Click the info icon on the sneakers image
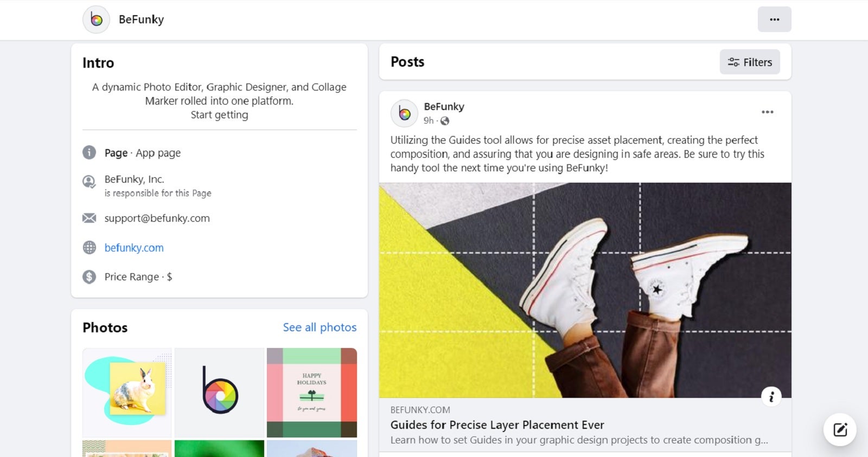This screenshot has width=868, height=457. click(771, 397)
